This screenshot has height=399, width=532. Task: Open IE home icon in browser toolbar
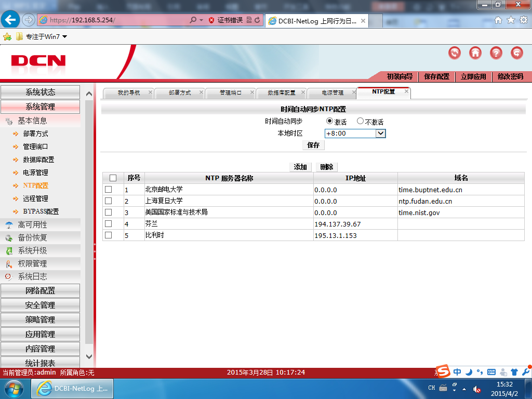click(498, 20)
